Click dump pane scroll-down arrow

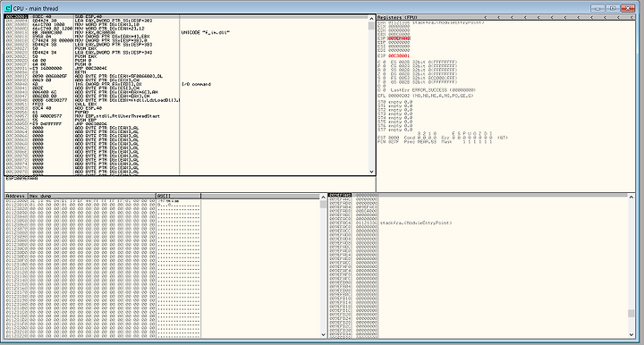[323, 335]
